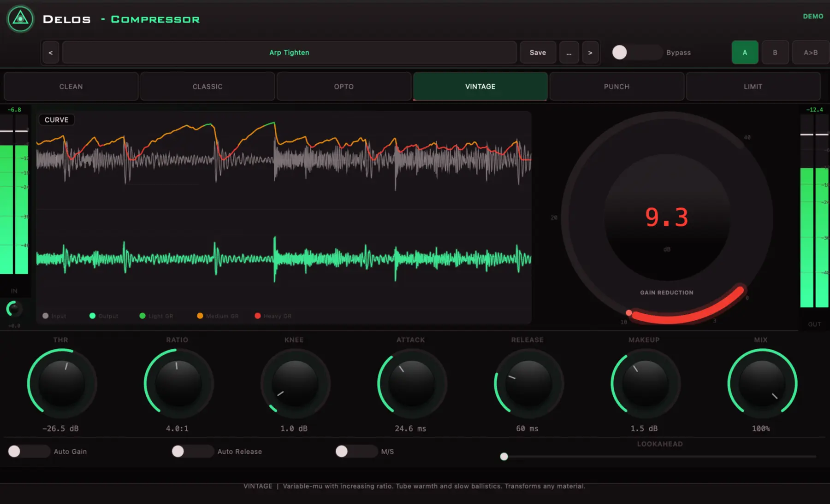Switch to LIMIT compressor mode

(753, 87)
